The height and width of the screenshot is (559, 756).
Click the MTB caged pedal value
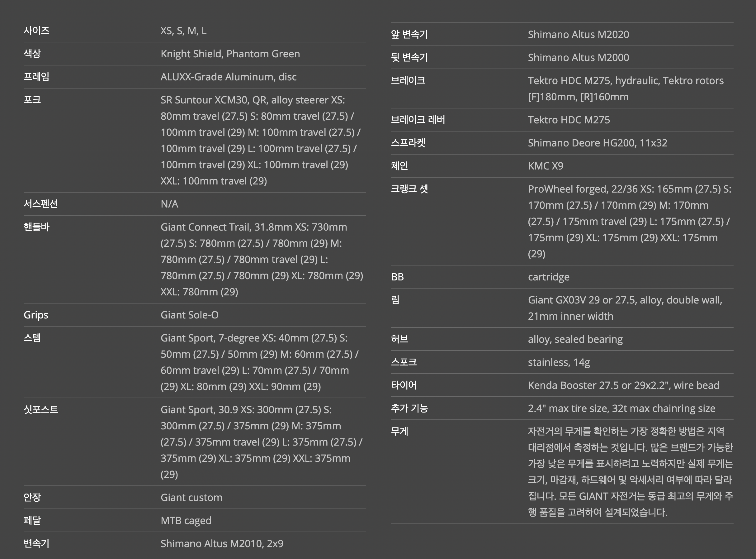pyautogui.click(x=186, y=521)
